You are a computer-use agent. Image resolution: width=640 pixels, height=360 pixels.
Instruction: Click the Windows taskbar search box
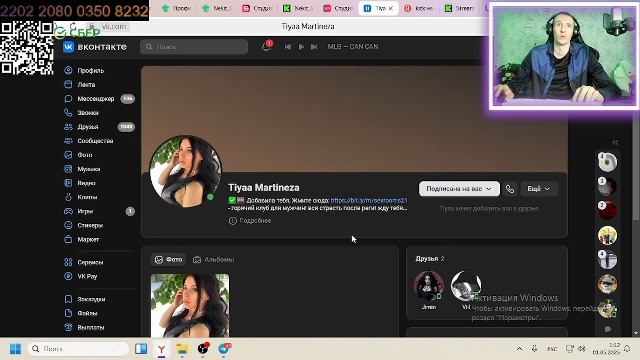(78, 349)
